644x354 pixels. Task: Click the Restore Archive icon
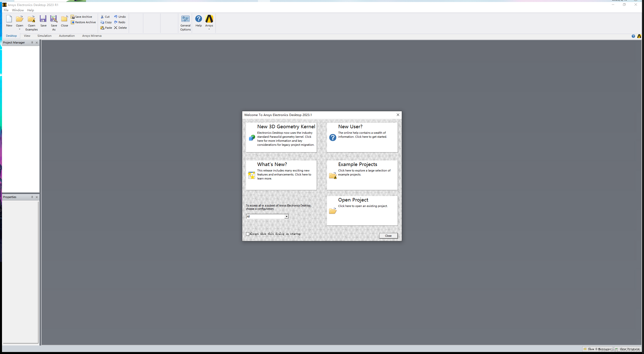[72, 22]
